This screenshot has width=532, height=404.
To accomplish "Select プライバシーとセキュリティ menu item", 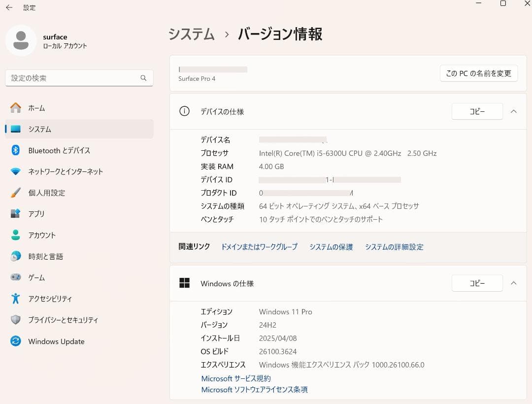I will point(79,320).
